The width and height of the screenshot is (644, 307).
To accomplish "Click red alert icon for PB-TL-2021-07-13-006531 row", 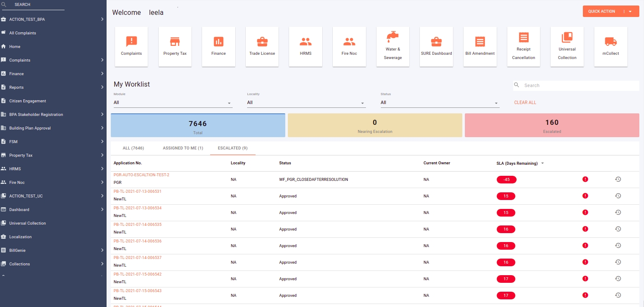I will pyautogui.click(x=585, y=196).
